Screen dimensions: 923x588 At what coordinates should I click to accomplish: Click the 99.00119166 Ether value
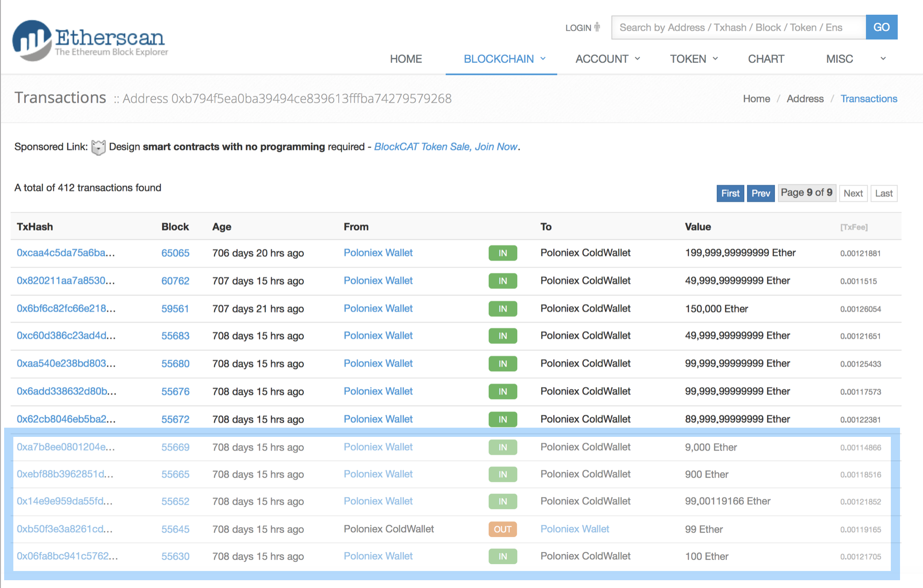click(728, 501)
